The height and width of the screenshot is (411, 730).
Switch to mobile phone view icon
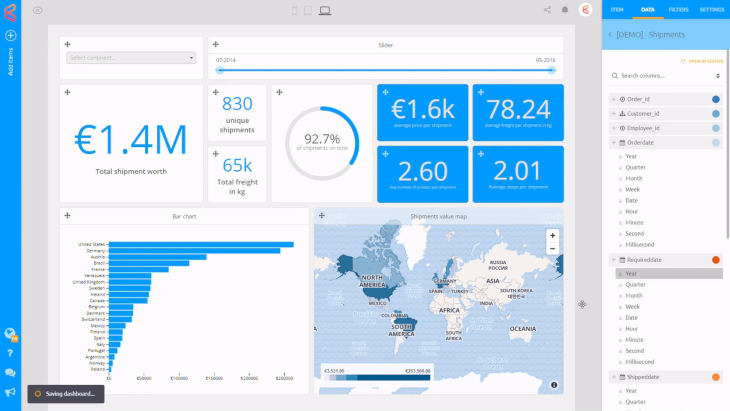tap(294, 10)
